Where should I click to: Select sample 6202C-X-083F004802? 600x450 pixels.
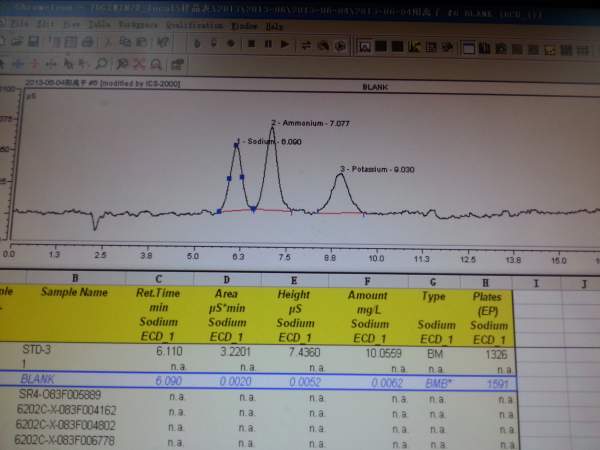pyautogui.click(x=65, y=425)
